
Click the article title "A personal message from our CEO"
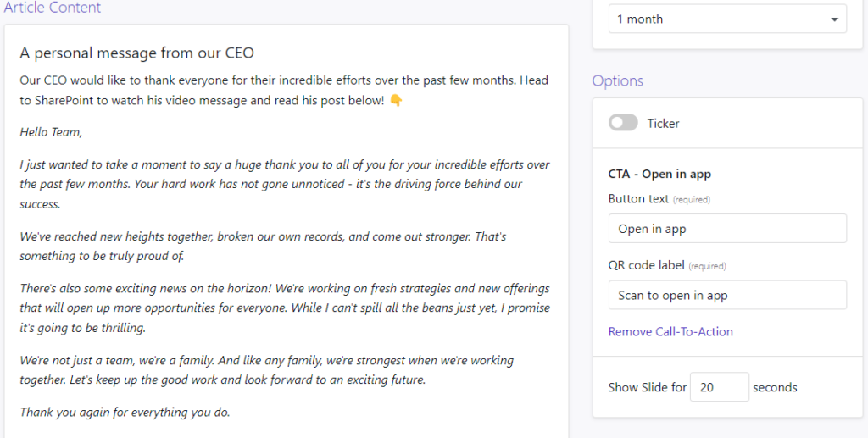tap(136, 53)
